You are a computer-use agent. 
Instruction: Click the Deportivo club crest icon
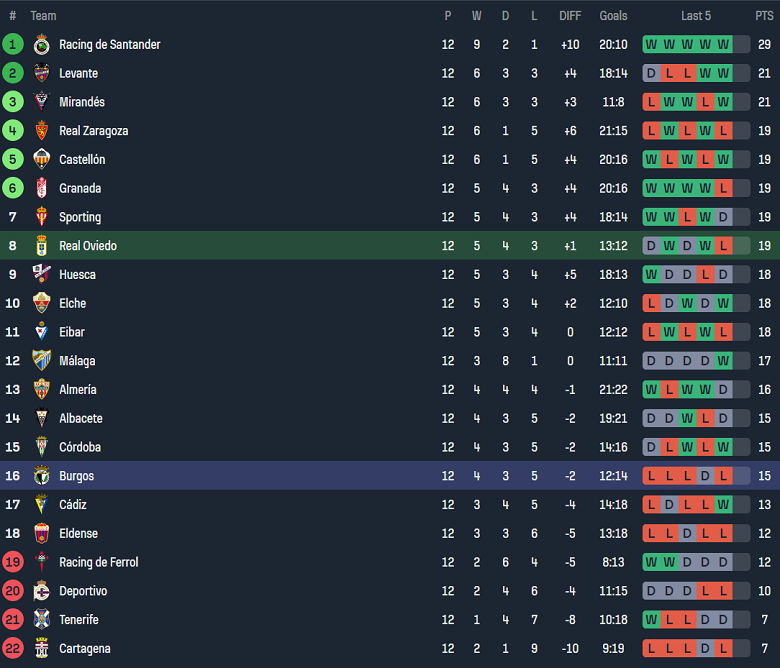(42, 591)
